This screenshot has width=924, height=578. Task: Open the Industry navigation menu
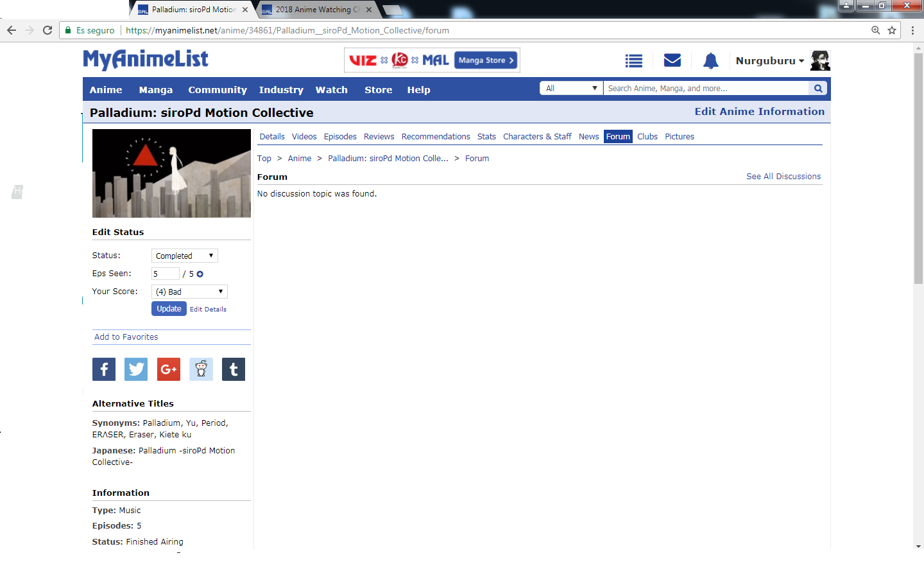point(281,90)
